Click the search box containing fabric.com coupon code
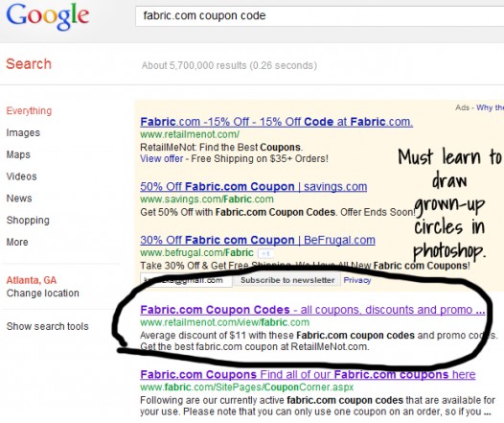Image resolution: width=504 pixels, height=423 pixels. tap(319, 16)
